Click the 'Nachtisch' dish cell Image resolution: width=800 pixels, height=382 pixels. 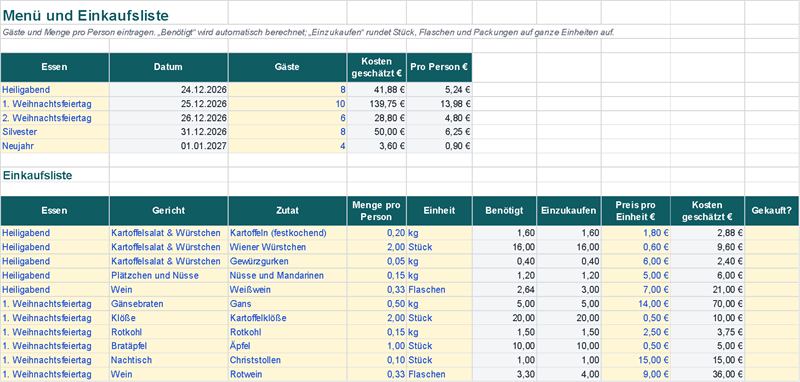(168, 360)
